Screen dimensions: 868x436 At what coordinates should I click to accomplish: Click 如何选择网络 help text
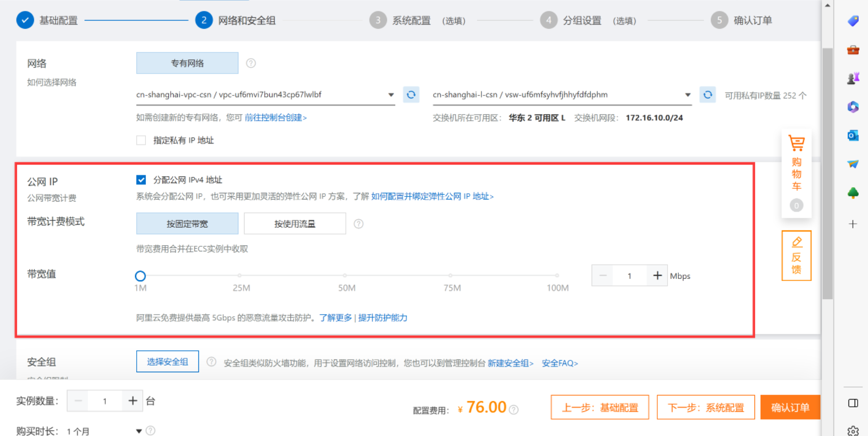(x=52, y=82)
